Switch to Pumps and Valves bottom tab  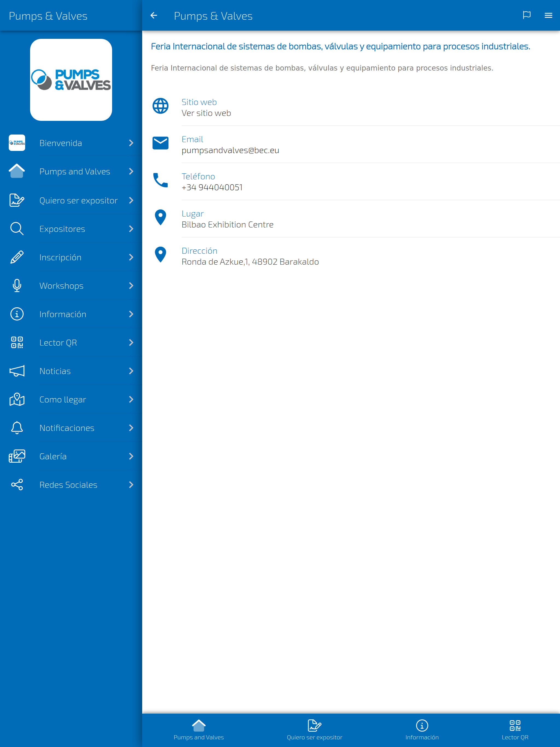(199, 730)
